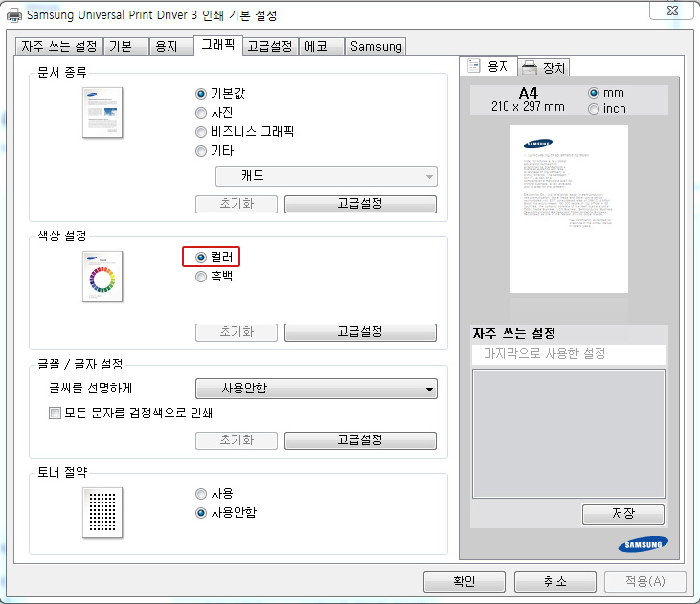
Task: Switch to the 자주 쓰는 설정 tab
Action: click(x=59, y=47)
